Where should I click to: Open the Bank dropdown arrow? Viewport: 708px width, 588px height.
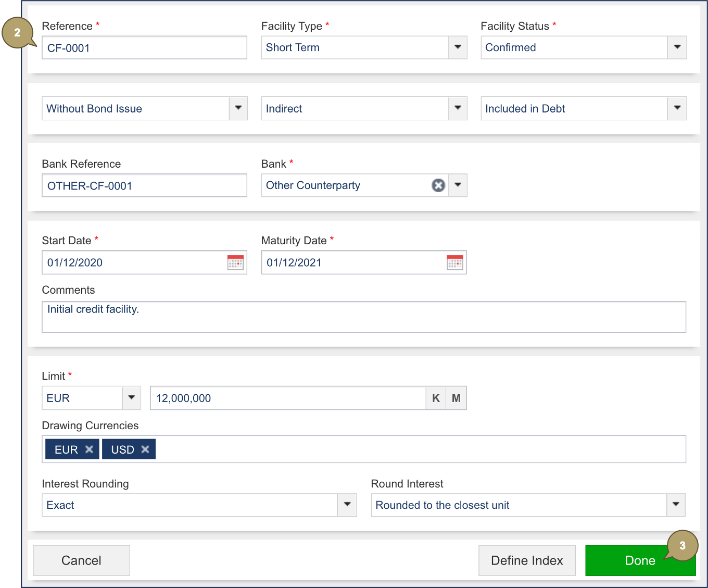458,185
